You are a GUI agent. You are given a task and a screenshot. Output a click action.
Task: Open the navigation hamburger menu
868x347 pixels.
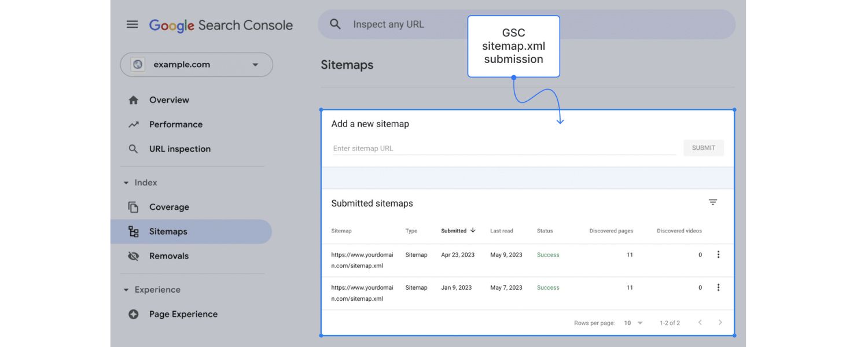point(132,24)
